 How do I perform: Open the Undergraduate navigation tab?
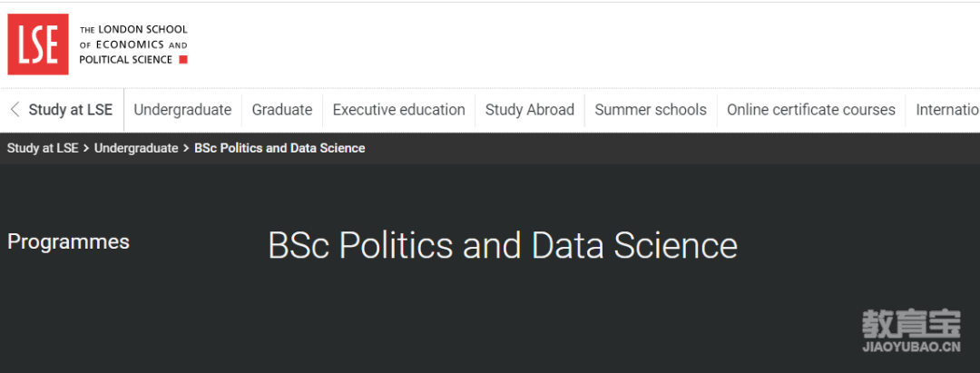(x=182, y=110)
